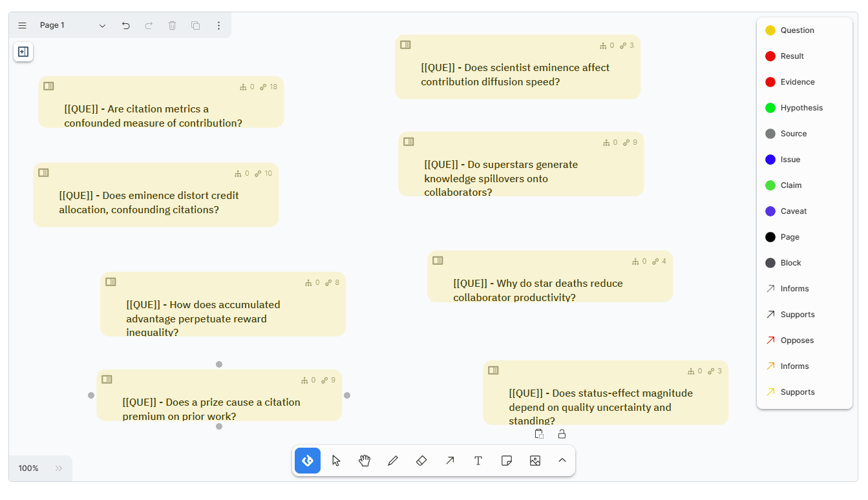Pick the Draw pencil tool
The image size is (868, 500).
tap(393, 461)
